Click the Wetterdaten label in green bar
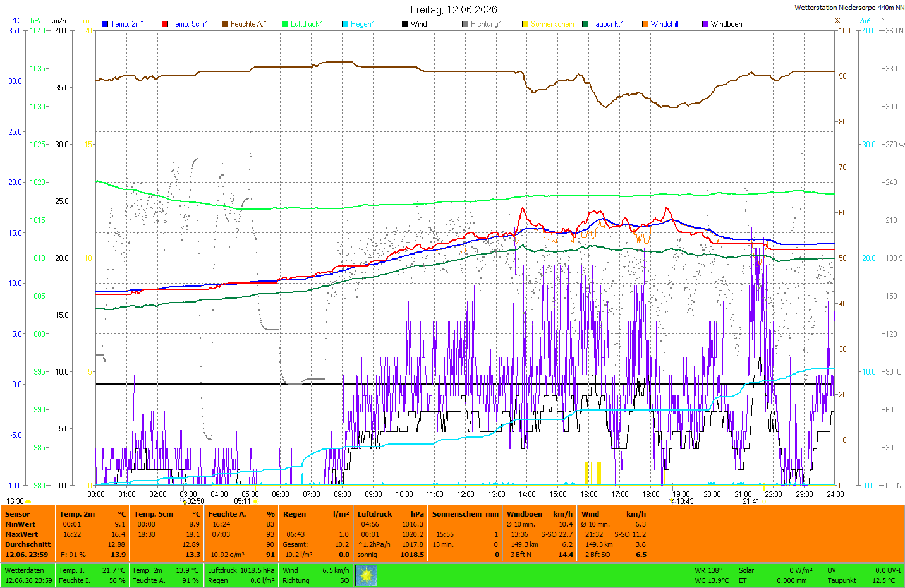 pos(24,570)
